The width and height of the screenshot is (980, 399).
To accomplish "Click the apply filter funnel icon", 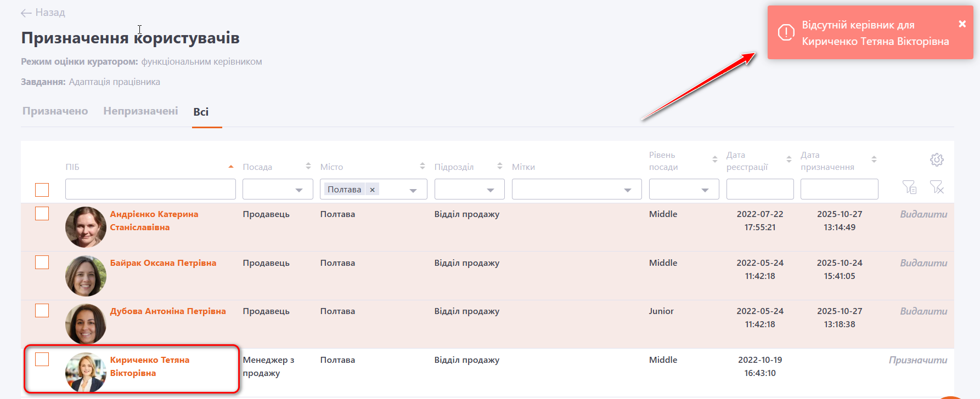I will (909, 187).
